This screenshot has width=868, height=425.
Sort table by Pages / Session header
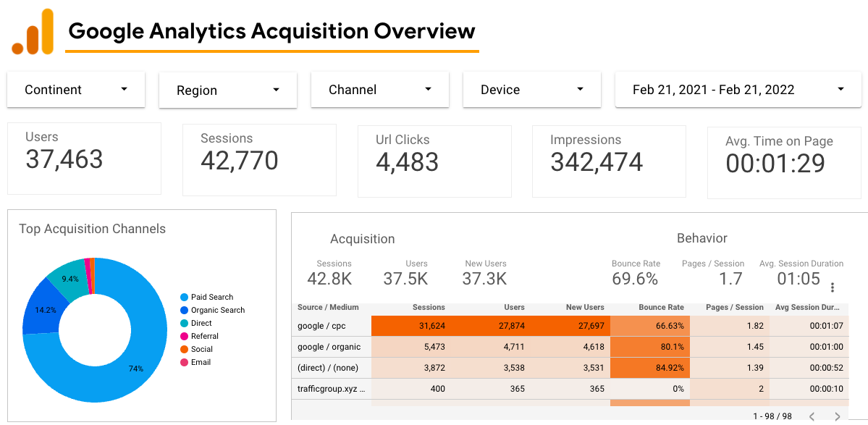(735, 307)
